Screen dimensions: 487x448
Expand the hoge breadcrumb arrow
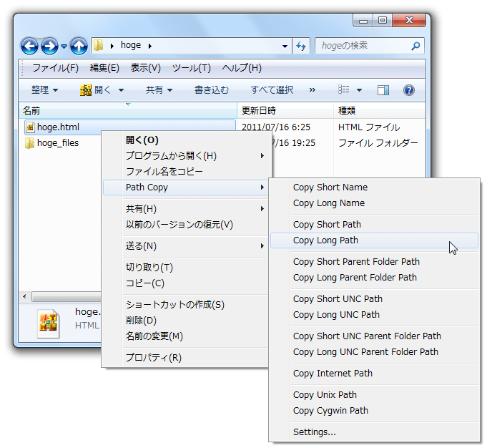click(x=150, y=46)
